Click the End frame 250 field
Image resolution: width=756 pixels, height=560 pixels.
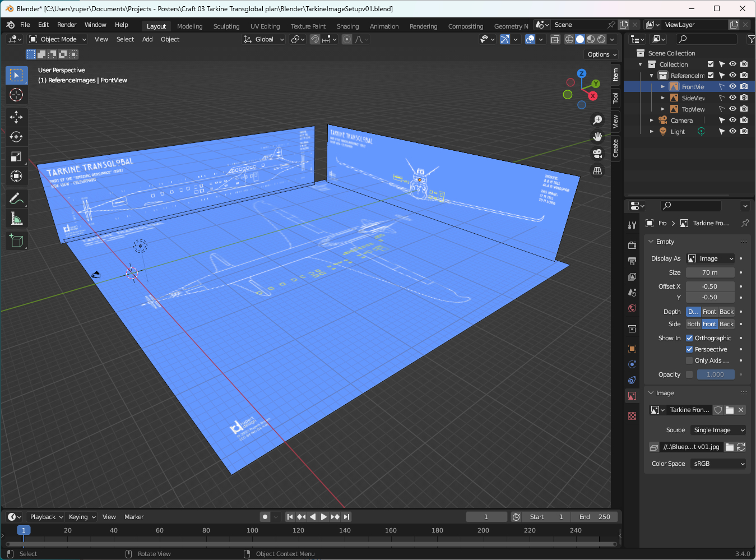(x=595, y=517)
